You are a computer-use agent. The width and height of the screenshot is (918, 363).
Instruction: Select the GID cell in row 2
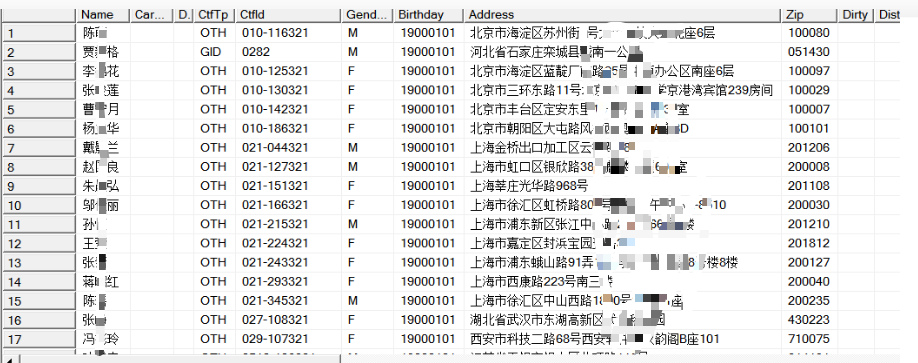[215, 53]
